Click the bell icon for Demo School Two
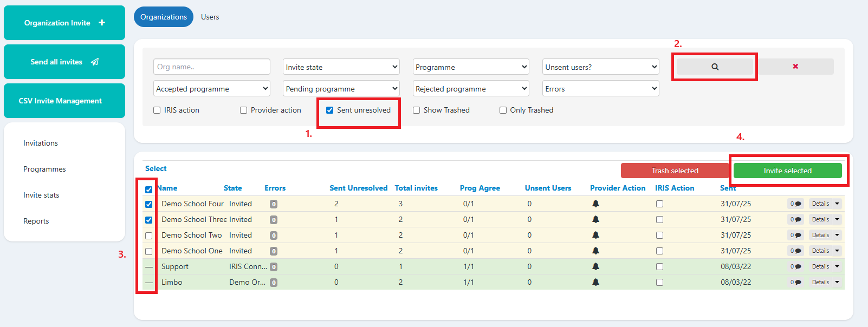This screenshot has height=327, width=868. [x=595, y=235]
